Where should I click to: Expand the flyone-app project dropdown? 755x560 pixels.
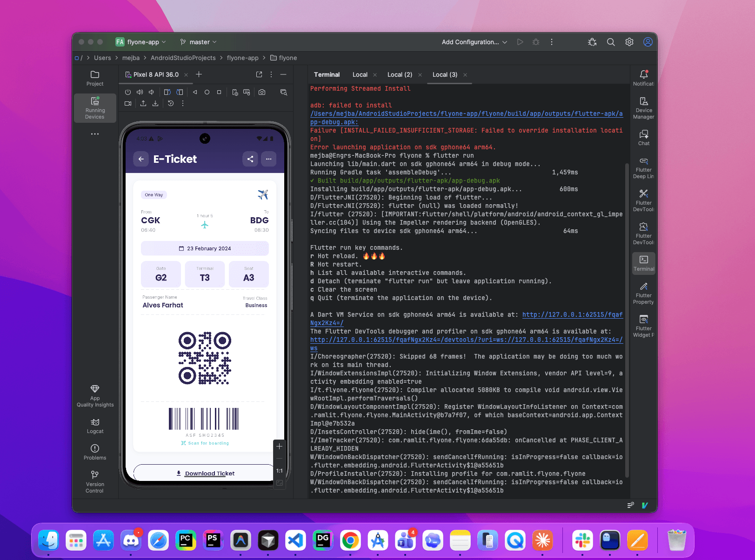(x=141, y=42)
